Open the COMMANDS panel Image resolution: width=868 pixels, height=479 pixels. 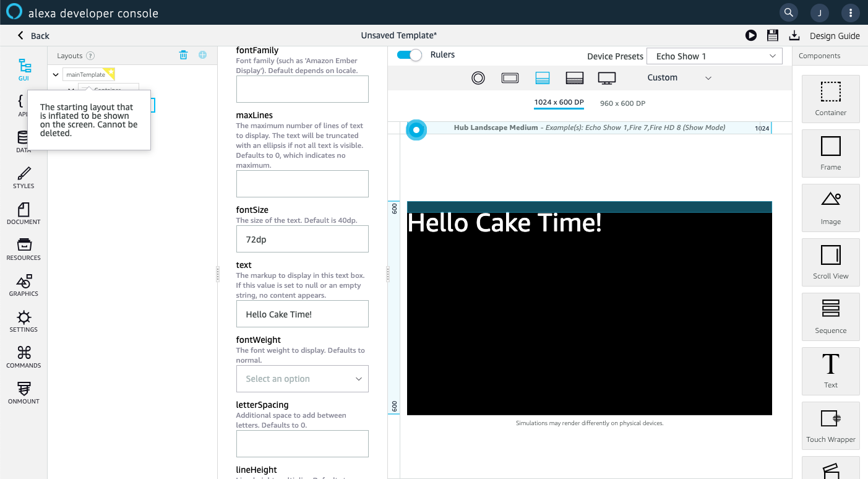coord(23,356)
